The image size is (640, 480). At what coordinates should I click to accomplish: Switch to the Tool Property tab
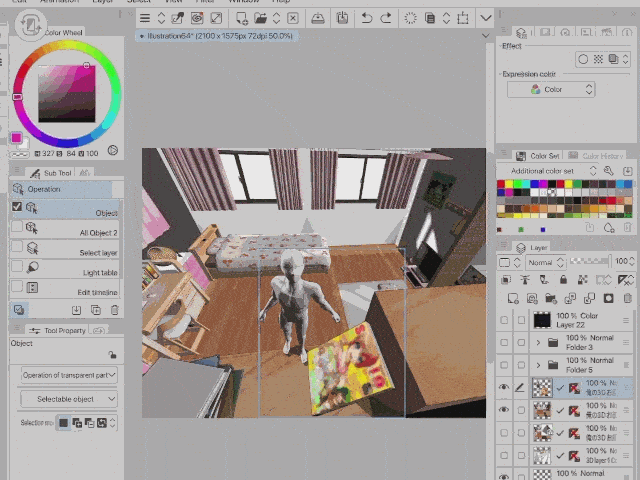[58, 331]
